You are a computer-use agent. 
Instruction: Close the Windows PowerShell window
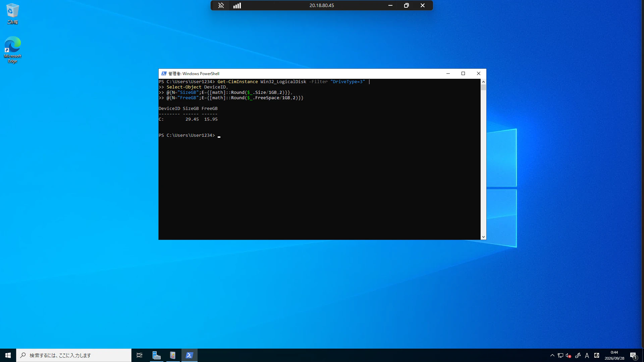click(x=479, y=73)
